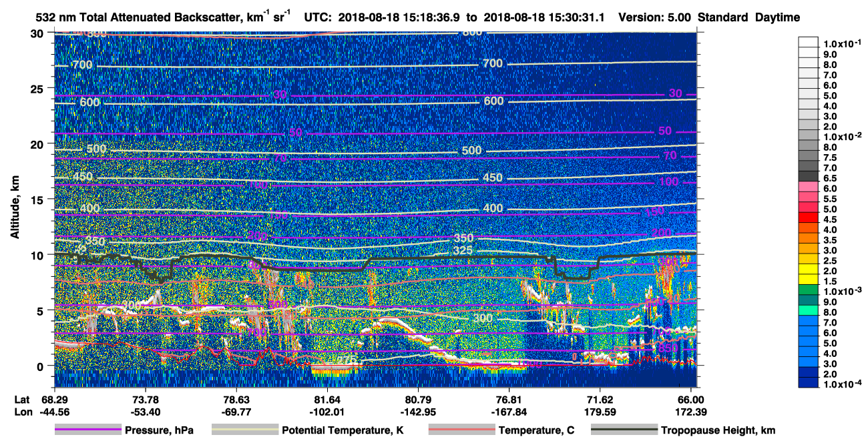Image resolution: width=868 pixels, height=445 pixels.
Task: Click the cream Potential Temperature legend line sample
Action: [245, 430]
